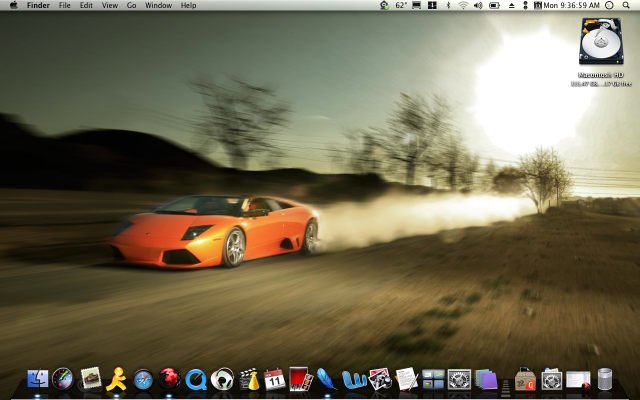Open Safari compass icon in dock

tap(143, 379)
